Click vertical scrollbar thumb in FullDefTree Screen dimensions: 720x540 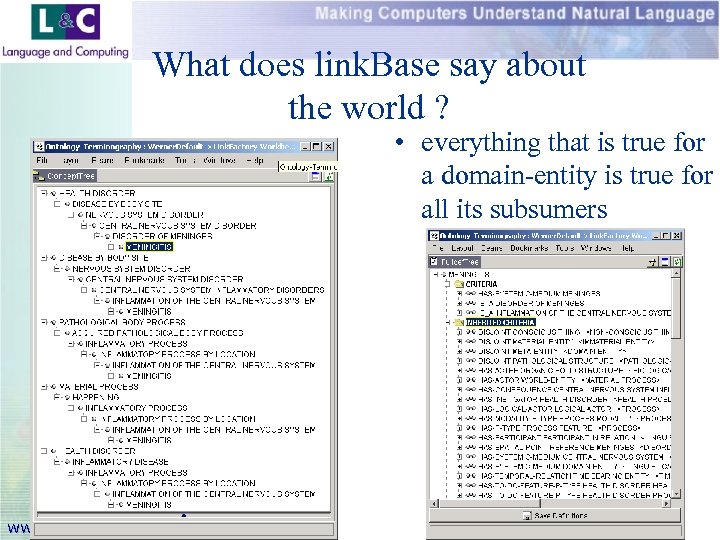click(676, 308)
